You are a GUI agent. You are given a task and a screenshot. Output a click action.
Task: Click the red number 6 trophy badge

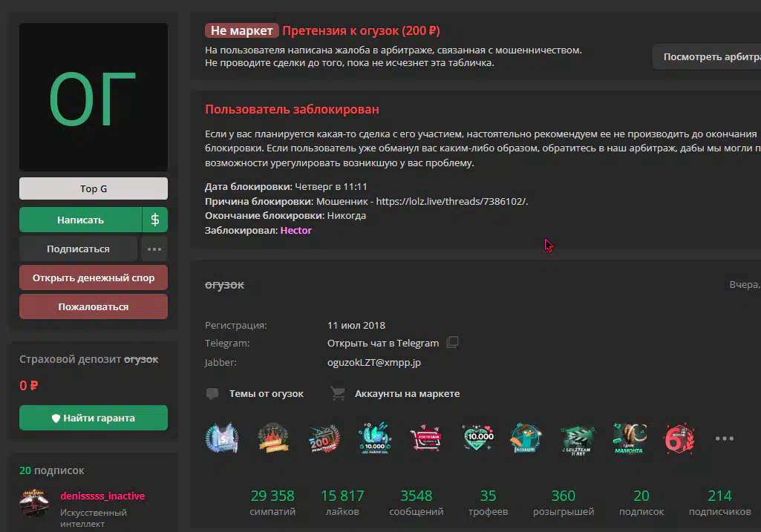(679, 439)
